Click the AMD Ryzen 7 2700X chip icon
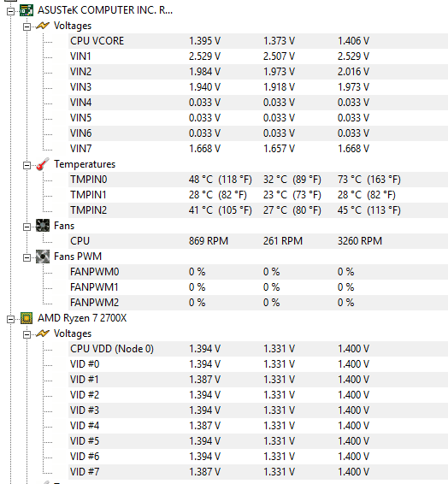The image size is (448, 484). click(x=27, y=318)
